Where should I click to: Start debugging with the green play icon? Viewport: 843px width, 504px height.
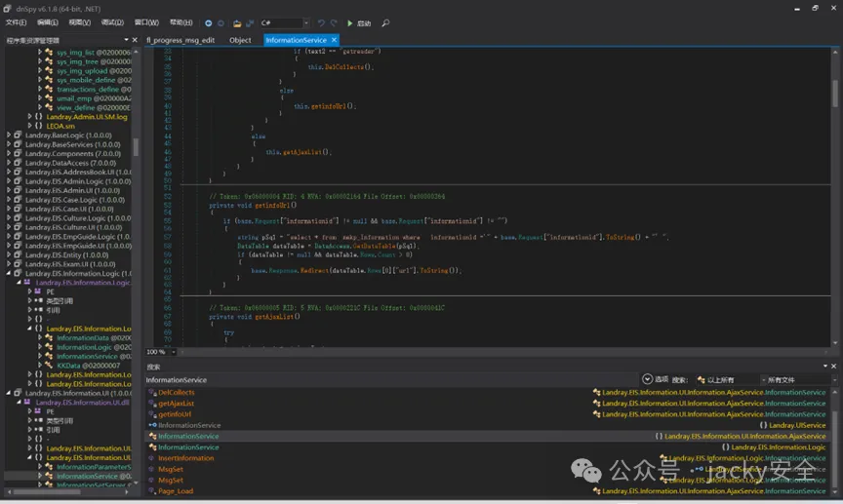click(350, 23)
